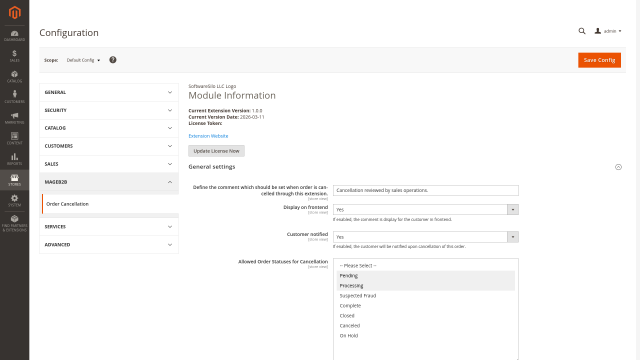Open the Default Config scope switcher
The width and height of the screenshot is (640, 360).
83,60
